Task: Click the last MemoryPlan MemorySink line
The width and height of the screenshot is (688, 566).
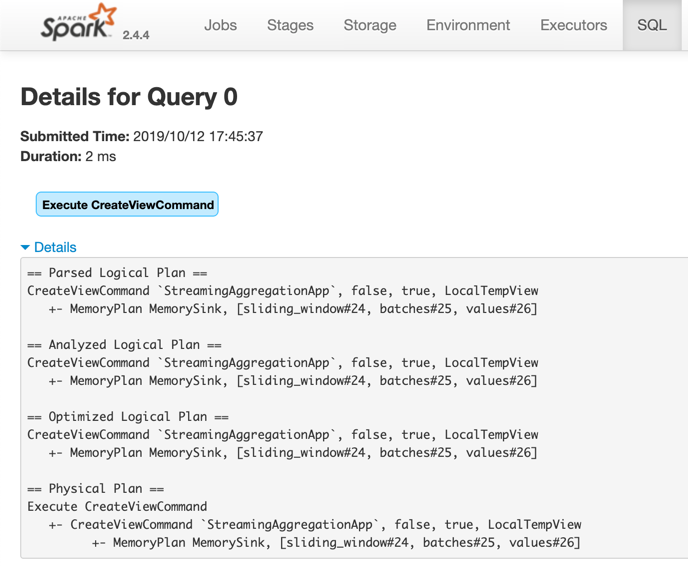Action: coord(345,543)
